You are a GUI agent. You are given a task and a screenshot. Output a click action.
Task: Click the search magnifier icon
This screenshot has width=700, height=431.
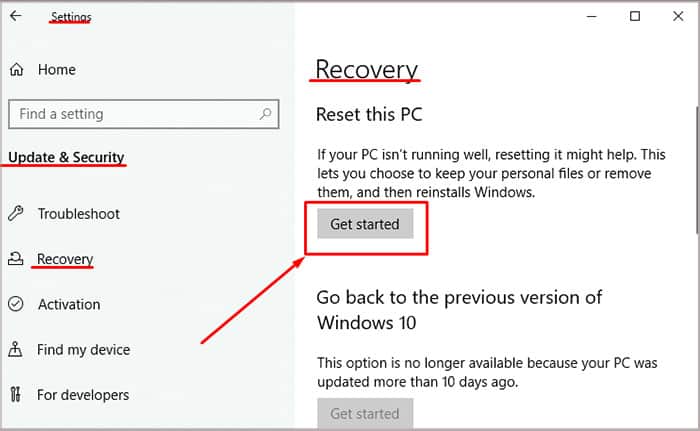click(266, 114)
